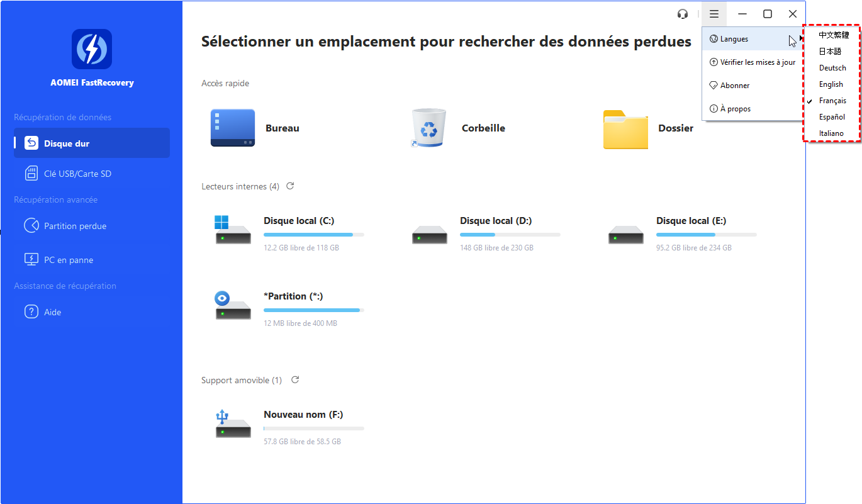The image size is (862, 504).
Task: Select Français checked language option
Action: pyautogui.click(x=832, y=101)
